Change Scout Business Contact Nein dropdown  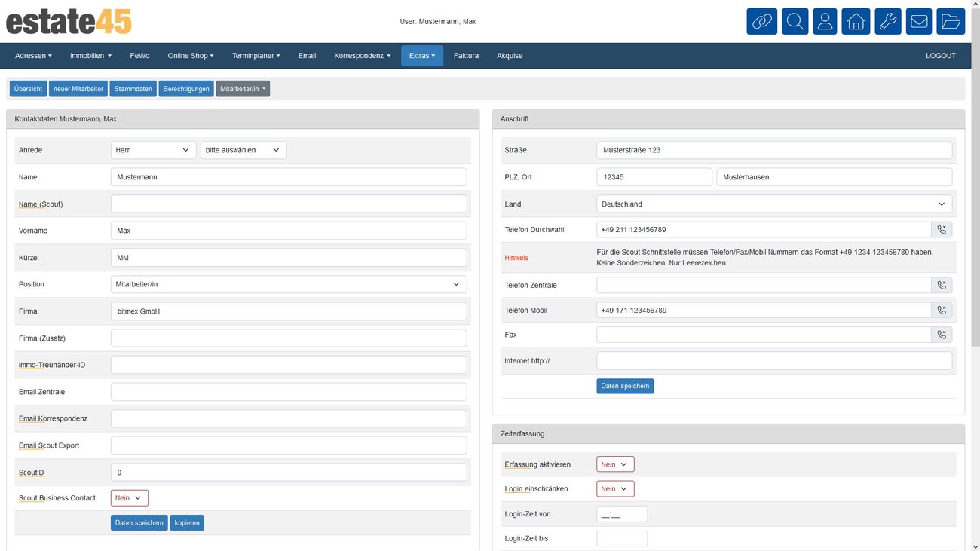point(130,498)
